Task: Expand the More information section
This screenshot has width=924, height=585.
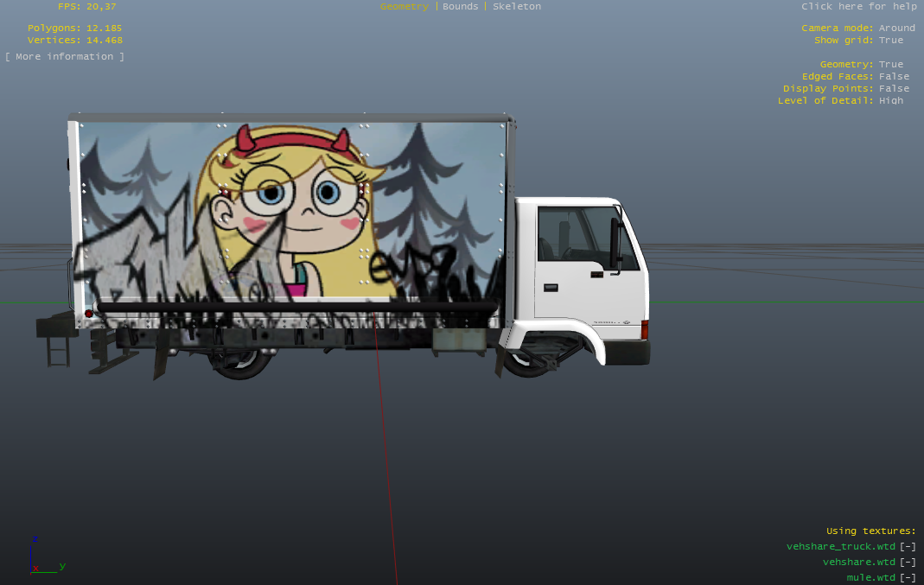Action: (64, 56)
